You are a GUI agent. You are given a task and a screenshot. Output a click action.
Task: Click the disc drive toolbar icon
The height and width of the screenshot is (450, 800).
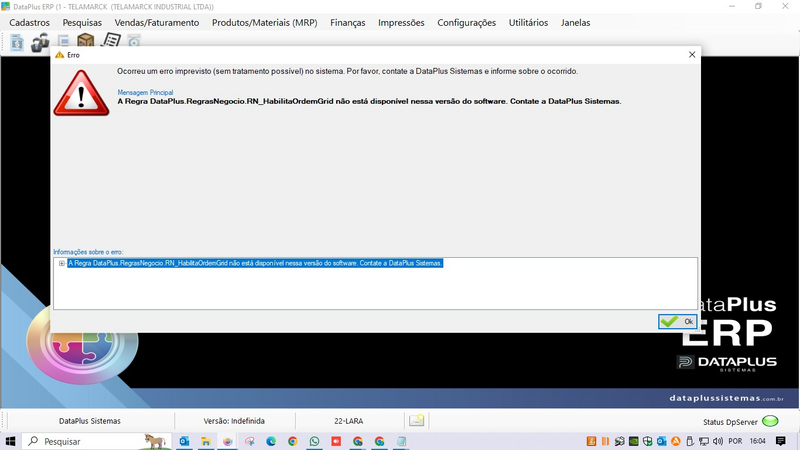(134, 41)
